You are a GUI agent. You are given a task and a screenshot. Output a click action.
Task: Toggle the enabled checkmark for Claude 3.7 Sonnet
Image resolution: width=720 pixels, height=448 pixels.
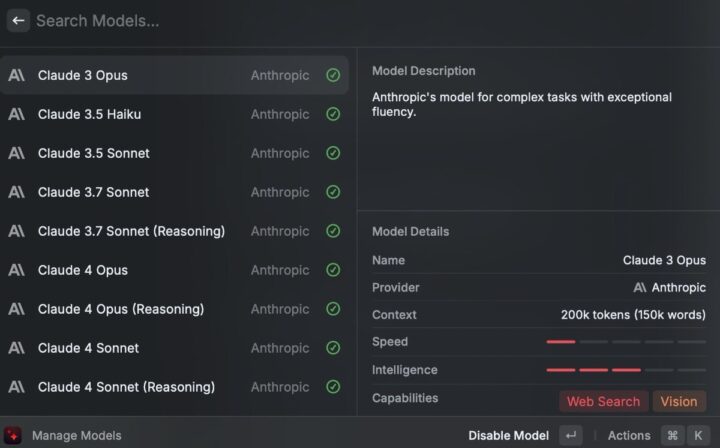coord(333,192)
